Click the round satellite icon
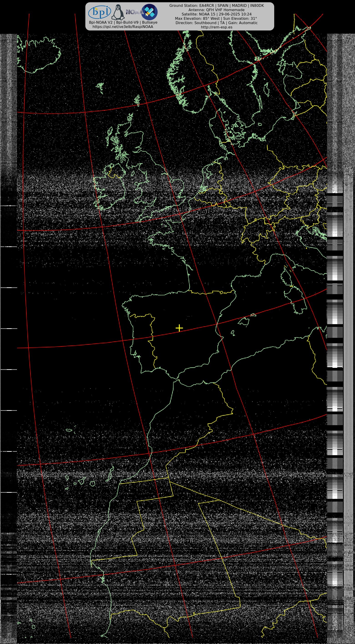This screenshot has height=644, width=355. [149, 12]
